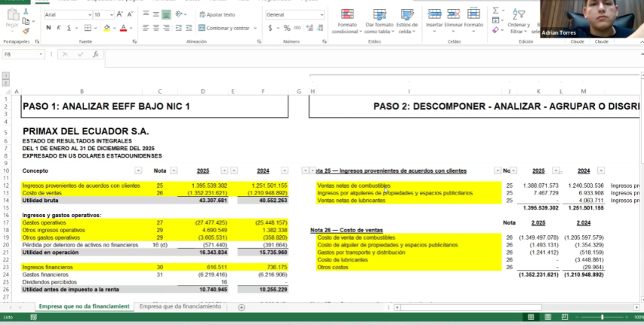Increase indent in Alineación group
Viewport: 644px width, 325px height.
pos(189,28)
